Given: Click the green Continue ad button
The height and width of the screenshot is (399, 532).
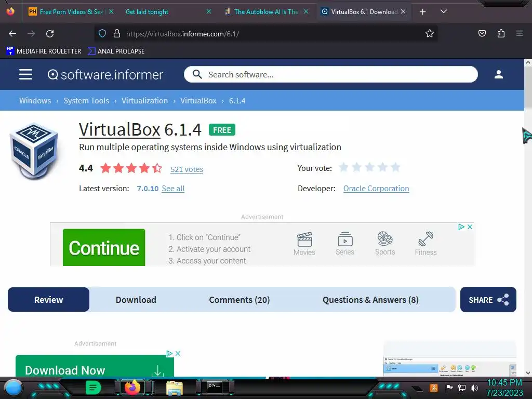Looking at the screenshot, I should pyautogui.click(x=104, y=247).
